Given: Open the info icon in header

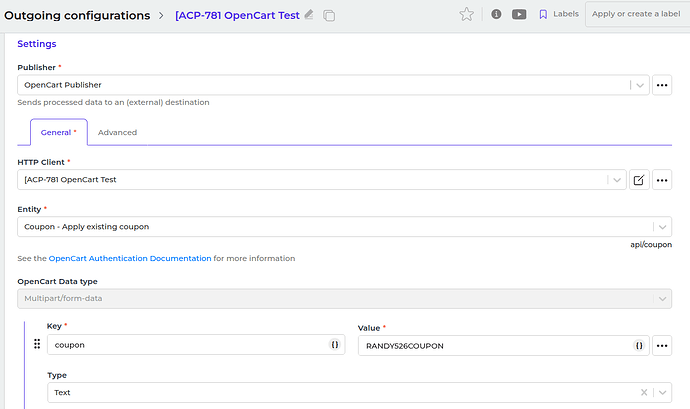Looking at the screenshot, I should (496, 14).
